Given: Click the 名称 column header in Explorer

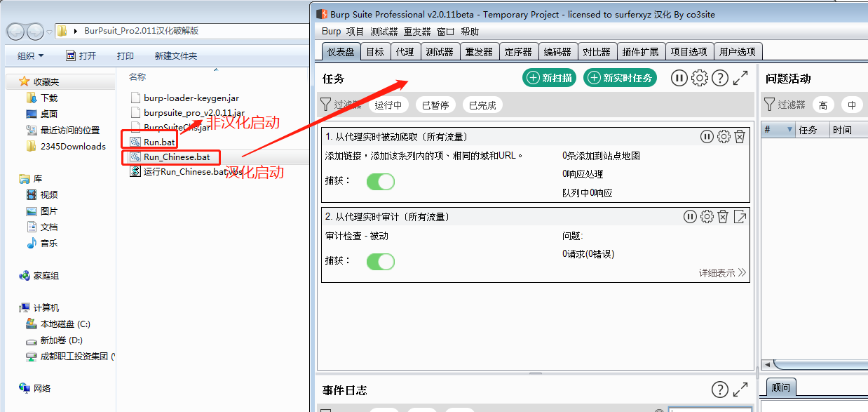Looking at the screenshot, I should [x=137, y=77].
